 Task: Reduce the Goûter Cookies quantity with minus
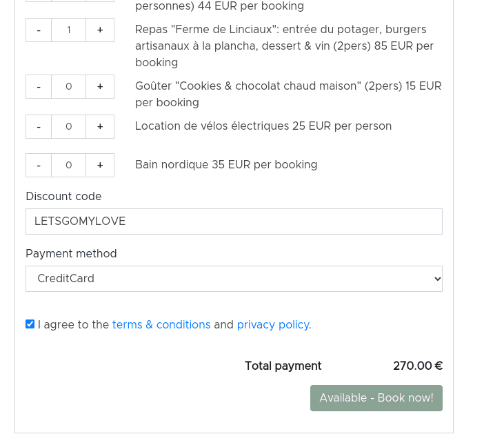(x=39, y=86)
